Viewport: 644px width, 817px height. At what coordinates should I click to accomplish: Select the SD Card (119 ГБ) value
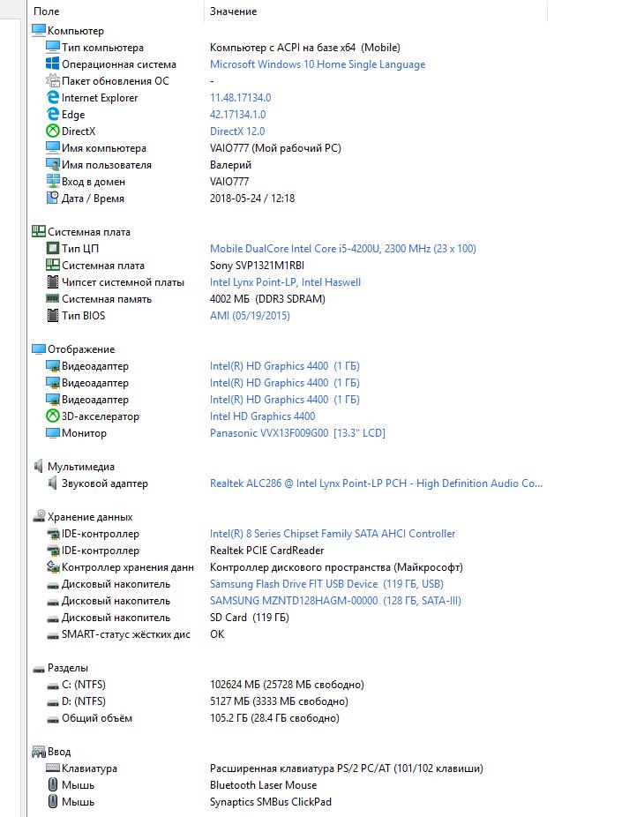coord(249,617)
